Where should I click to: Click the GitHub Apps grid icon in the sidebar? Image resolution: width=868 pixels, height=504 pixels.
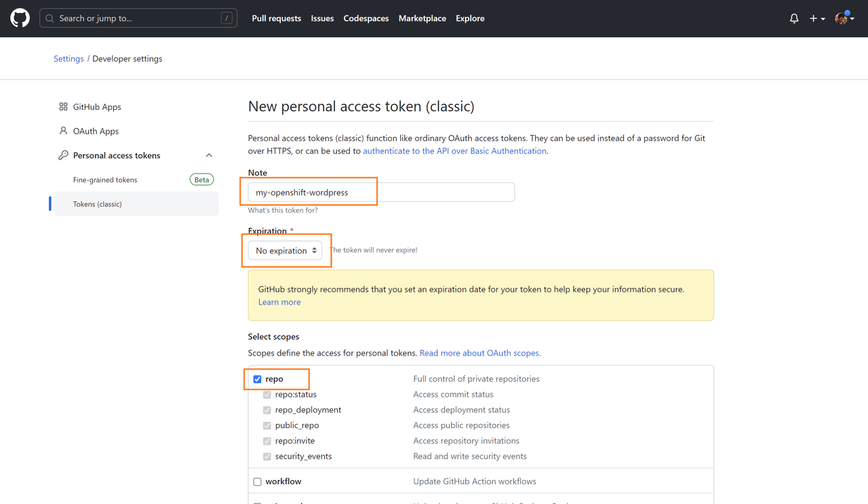(x=63, y=106)
